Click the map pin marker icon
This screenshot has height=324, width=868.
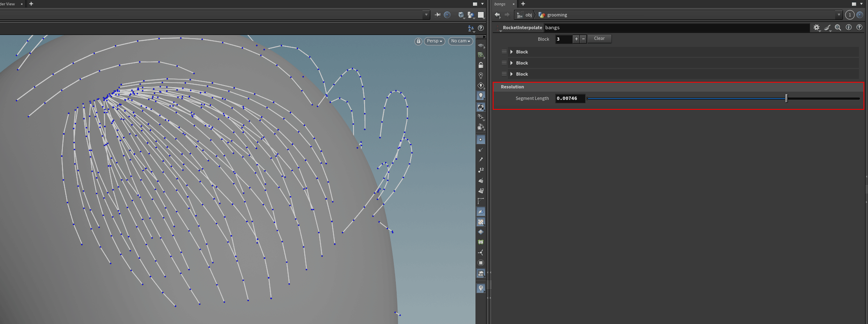[x=480, y=288]
